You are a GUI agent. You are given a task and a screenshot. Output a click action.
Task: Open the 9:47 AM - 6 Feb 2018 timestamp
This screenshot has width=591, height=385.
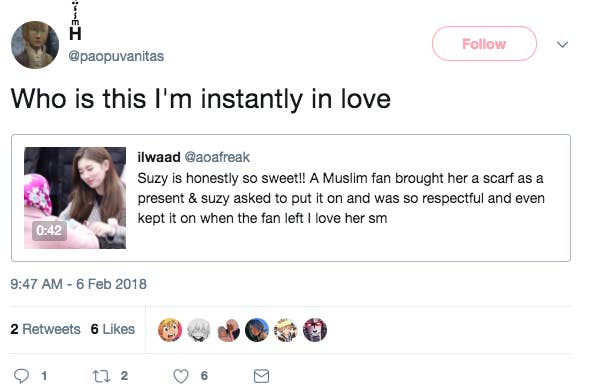[x=78, y=284]
